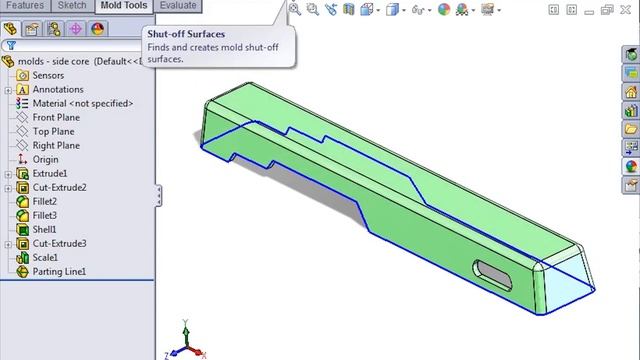The width and height of the screenshot is (640, 360).
Task: Click the Cut-Extrude3 feature label
Action: pyautogui.click(x=60, y=244)
